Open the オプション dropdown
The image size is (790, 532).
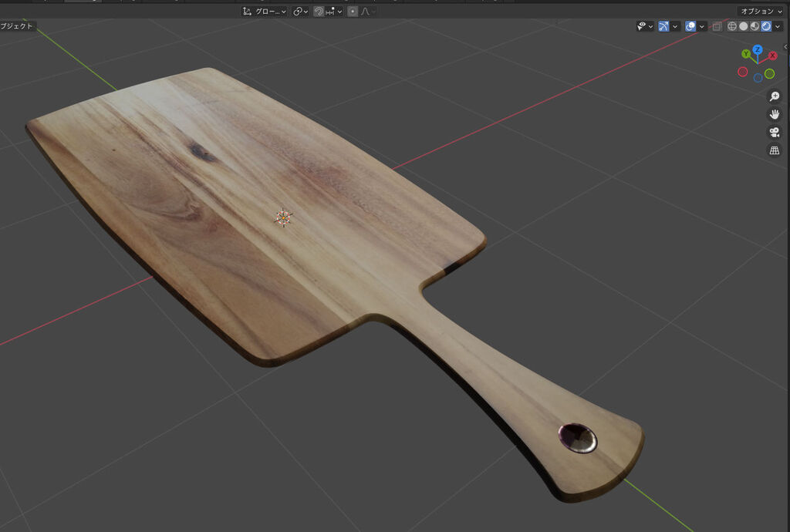[x=761, y=11]
